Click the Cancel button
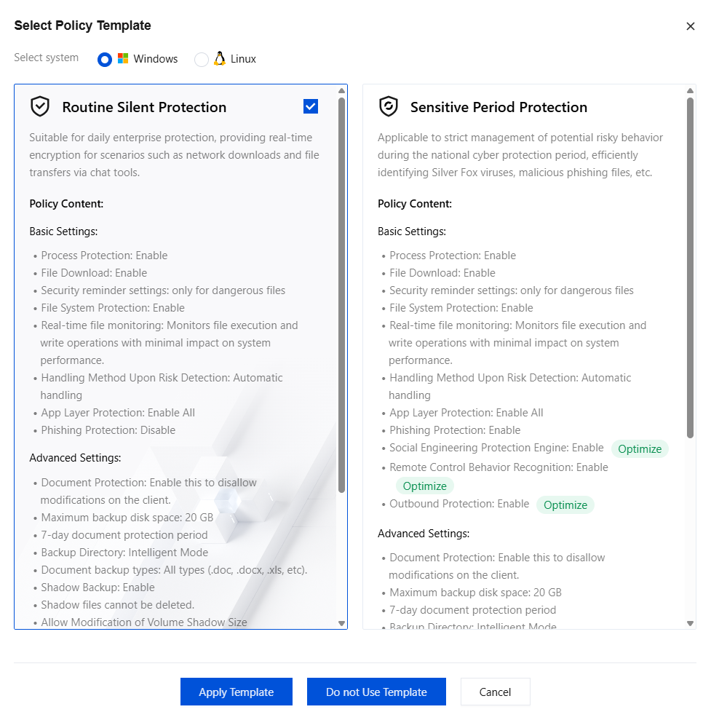 495,692
